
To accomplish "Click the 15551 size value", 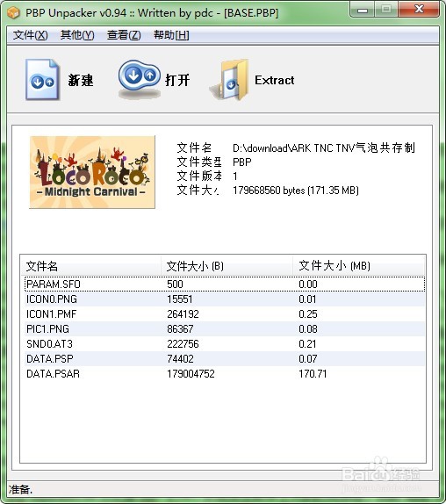I will point(180,299).
